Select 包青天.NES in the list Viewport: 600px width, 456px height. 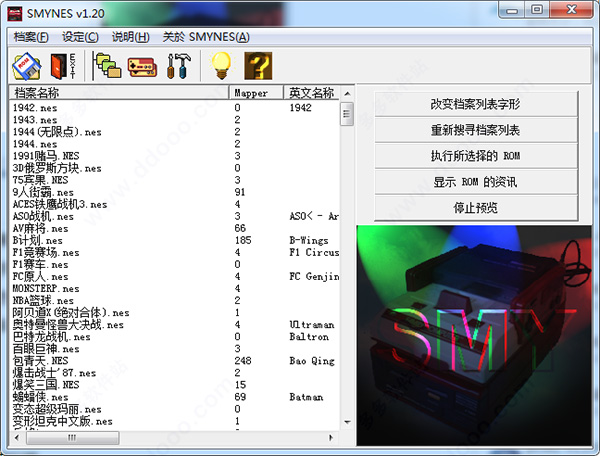[x=41, y=361]
